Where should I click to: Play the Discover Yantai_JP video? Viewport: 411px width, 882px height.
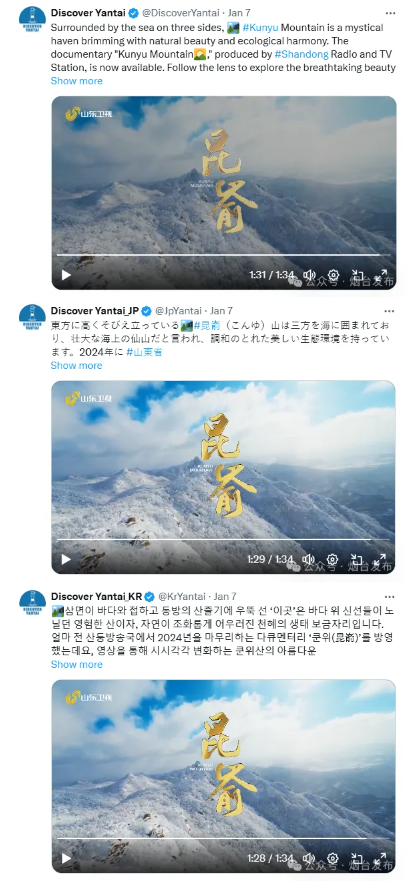point(66,559)
